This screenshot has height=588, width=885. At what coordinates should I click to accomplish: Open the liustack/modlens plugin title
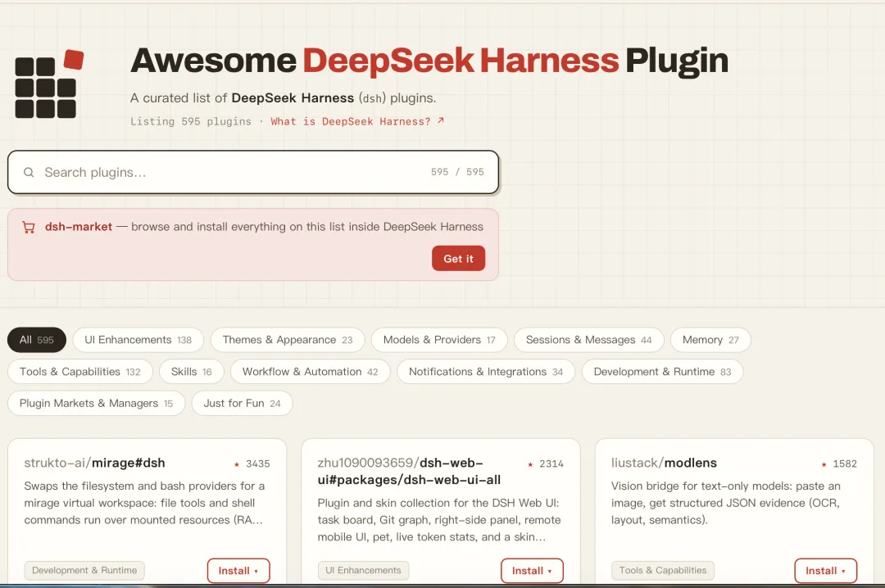(x=664, y=464)
